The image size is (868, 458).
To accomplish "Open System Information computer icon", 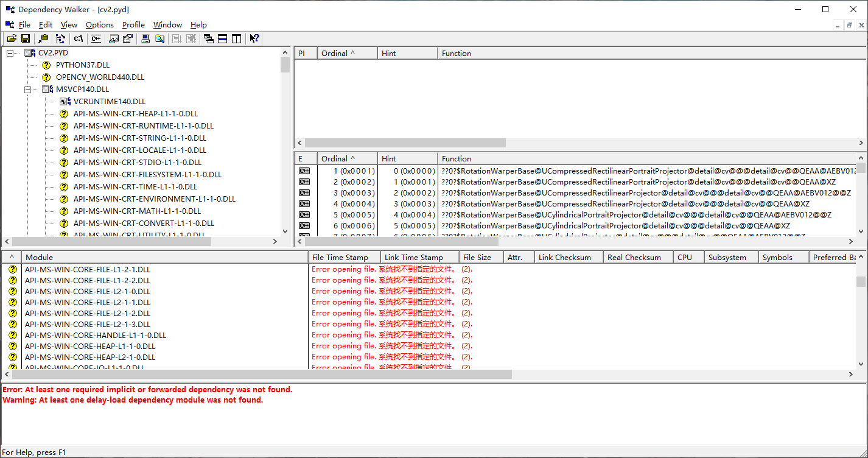I will 145,38.
